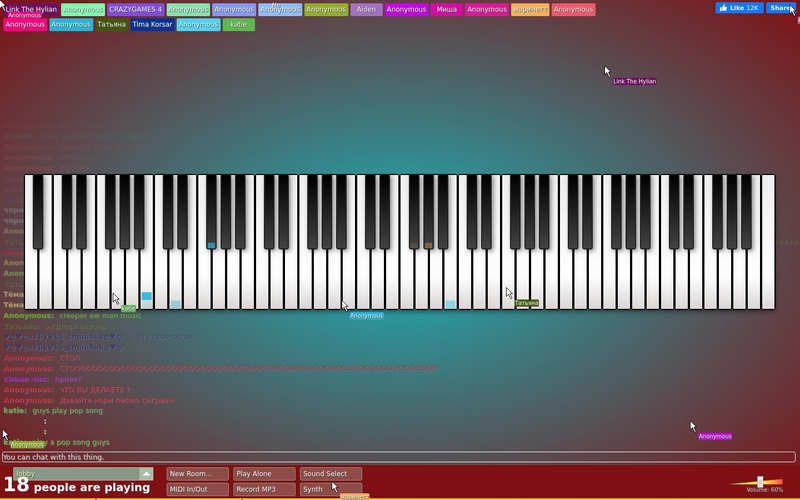Click chat message "guys play pop song"
The width and height of the screenshot is (800, 500).
click(67, 410)
